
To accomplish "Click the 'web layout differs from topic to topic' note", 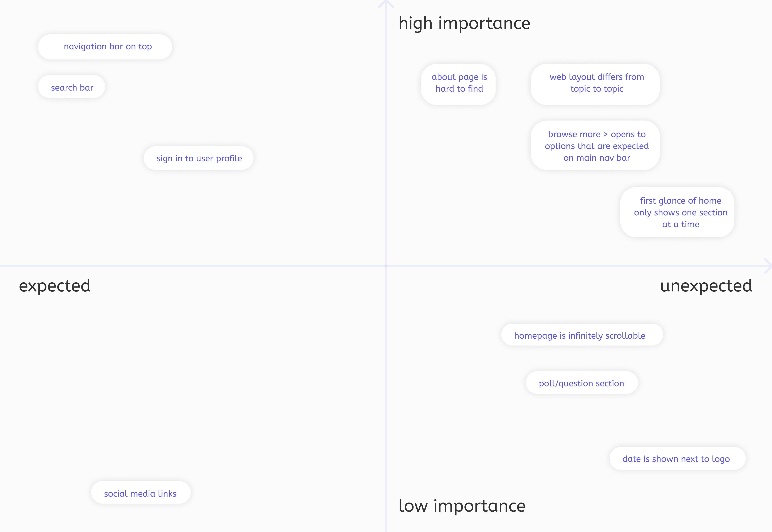I will (595, 84).
